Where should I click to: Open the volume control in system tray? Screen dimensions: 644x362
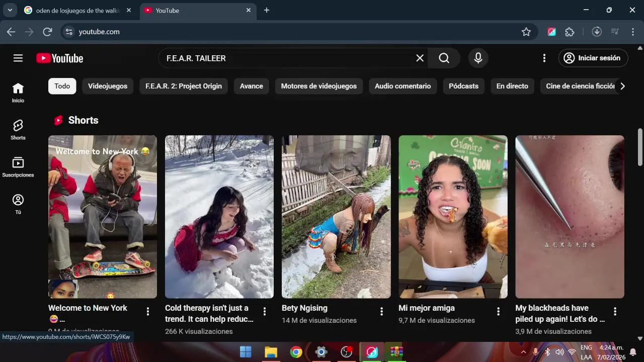pos(560,352)
